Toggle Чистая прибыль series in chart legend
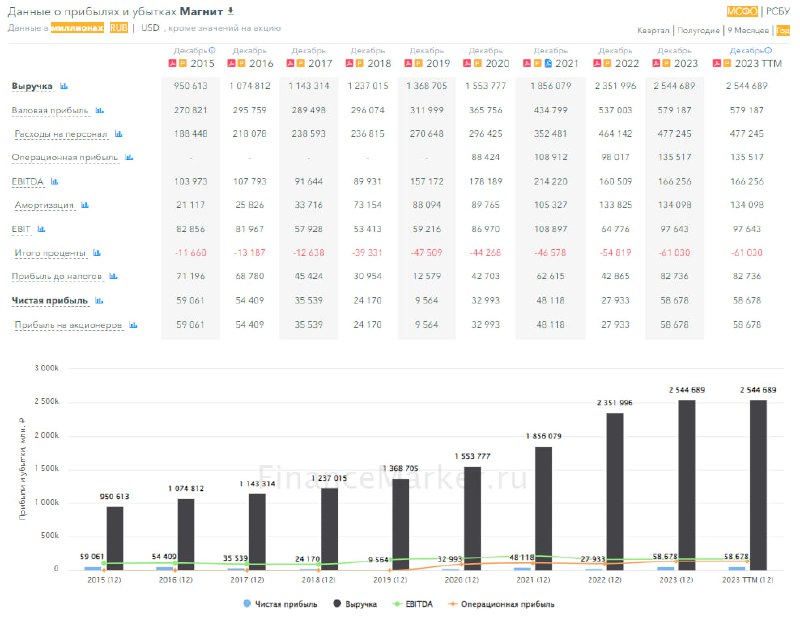This screenshot has width=800, height=623. [281, 604]
